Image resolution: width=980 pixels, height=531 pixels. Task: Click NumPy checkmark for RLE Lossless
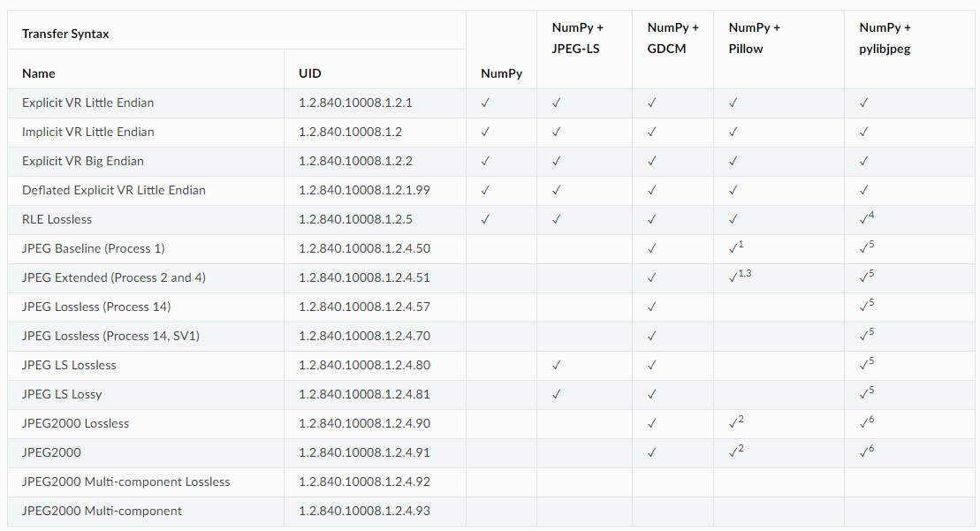click(x=485, y=219)
